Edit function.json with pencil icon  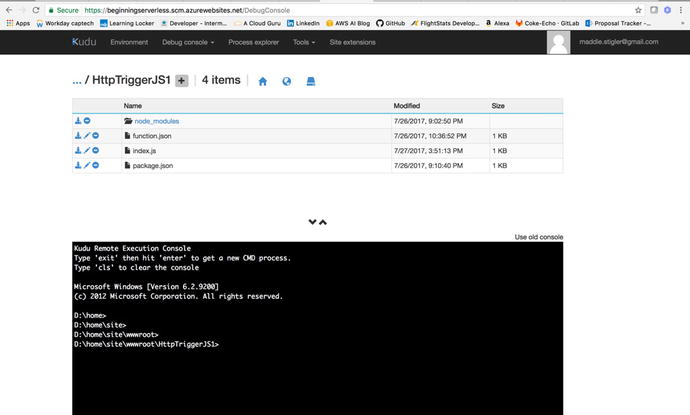87,135
